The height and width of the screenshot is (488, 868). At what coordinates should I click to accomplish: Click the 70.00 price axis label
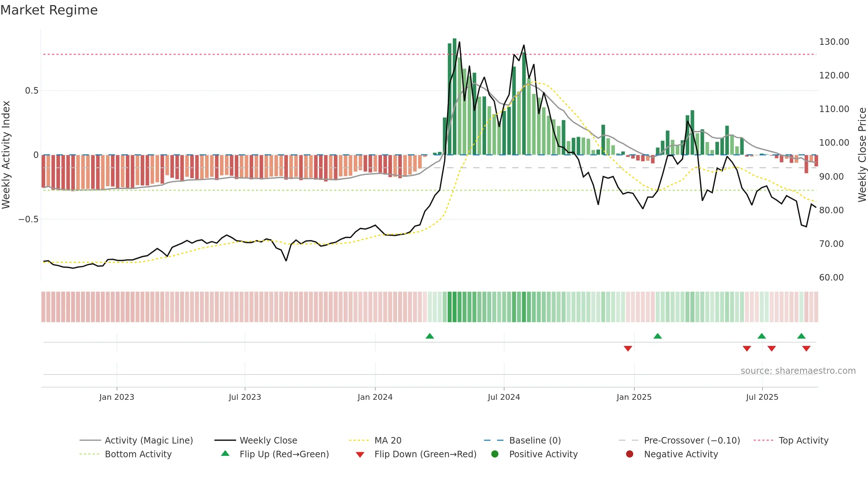(831, 244)
